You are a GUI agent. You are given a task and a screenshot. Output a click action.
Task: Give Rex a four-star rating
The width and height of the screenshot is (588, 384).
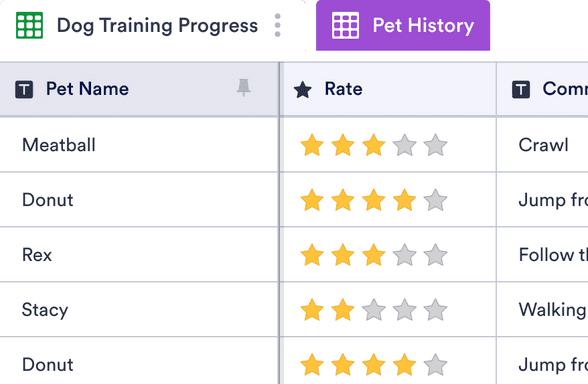pos(404,255)
